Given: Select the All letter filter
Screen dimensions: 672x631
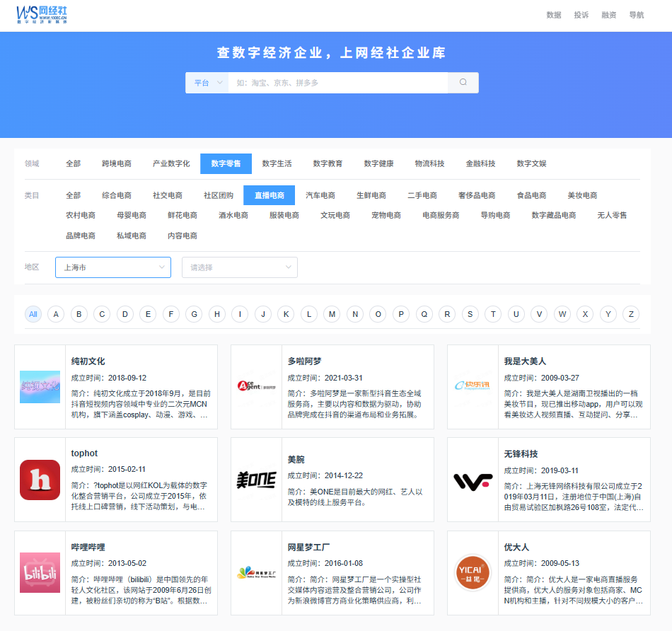Looking at the screenshot, I should [33, 314].
